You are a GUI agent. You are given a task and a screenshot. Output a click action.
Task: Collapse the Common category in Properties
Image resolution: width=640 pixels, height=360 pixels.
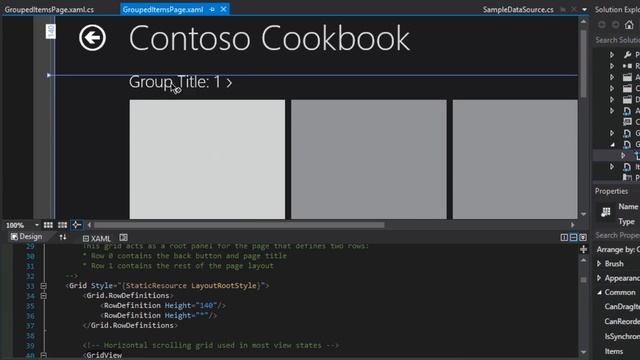(599, 292)
